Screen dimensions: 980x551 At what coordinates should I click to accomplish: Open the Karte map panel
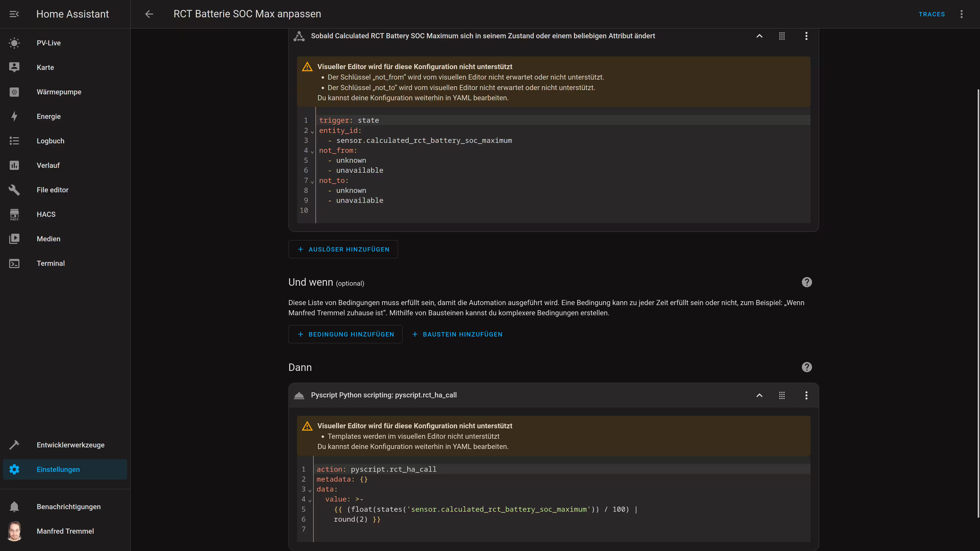tap(65, 67)
